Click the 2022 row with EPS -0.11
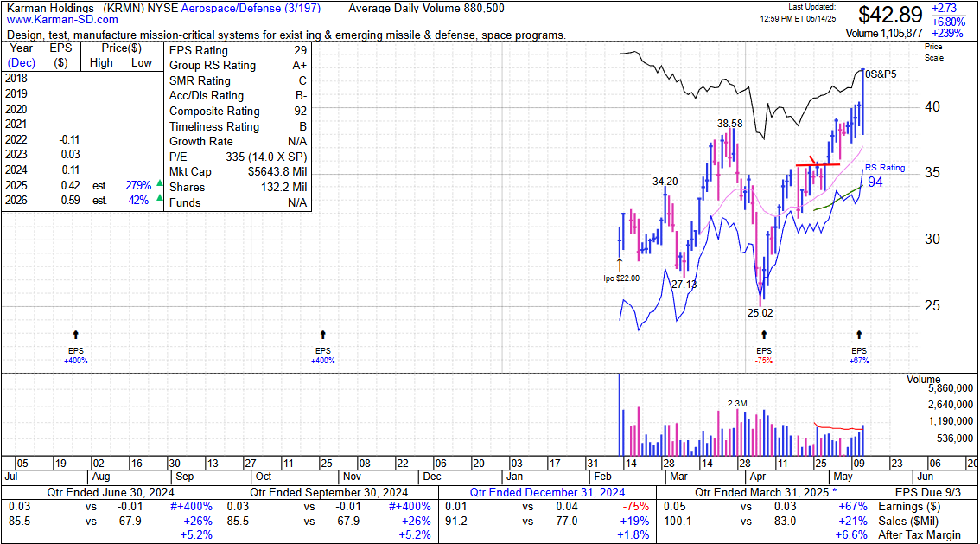Viewport: 980px width, 544px height. coord(82,139)
